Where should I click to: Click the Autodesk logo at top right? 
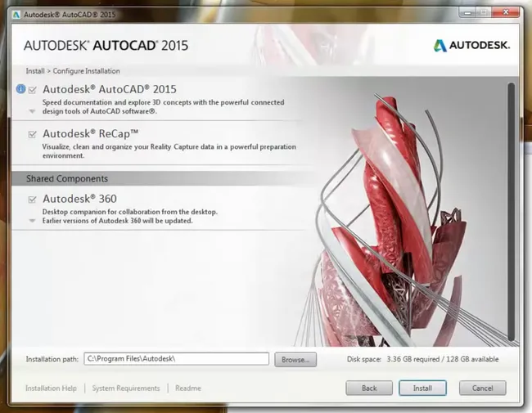(x=471, y=46)
